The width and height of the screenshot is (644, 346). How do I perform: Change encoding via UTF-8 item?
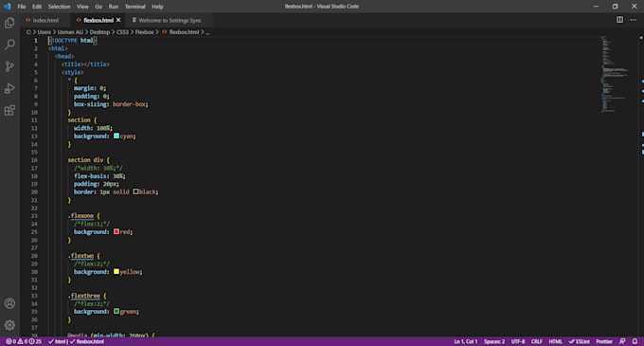(x=518, y=341)
